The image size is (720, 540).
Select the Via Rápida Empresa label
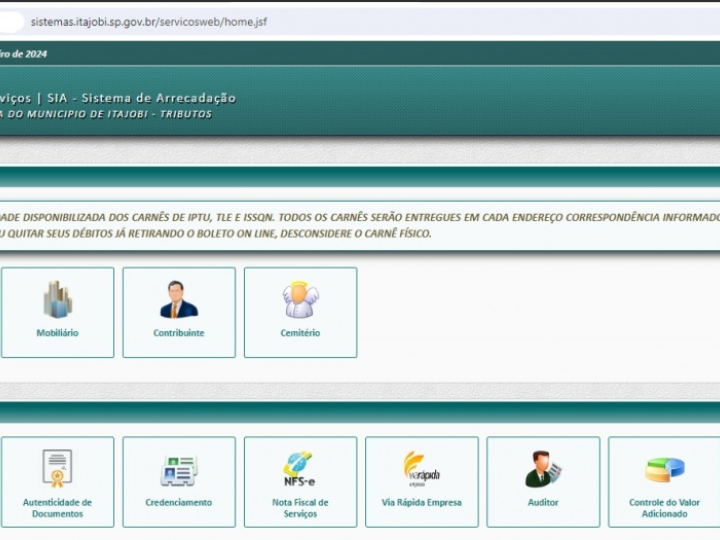pyautogui.click(x=421, y=503)
